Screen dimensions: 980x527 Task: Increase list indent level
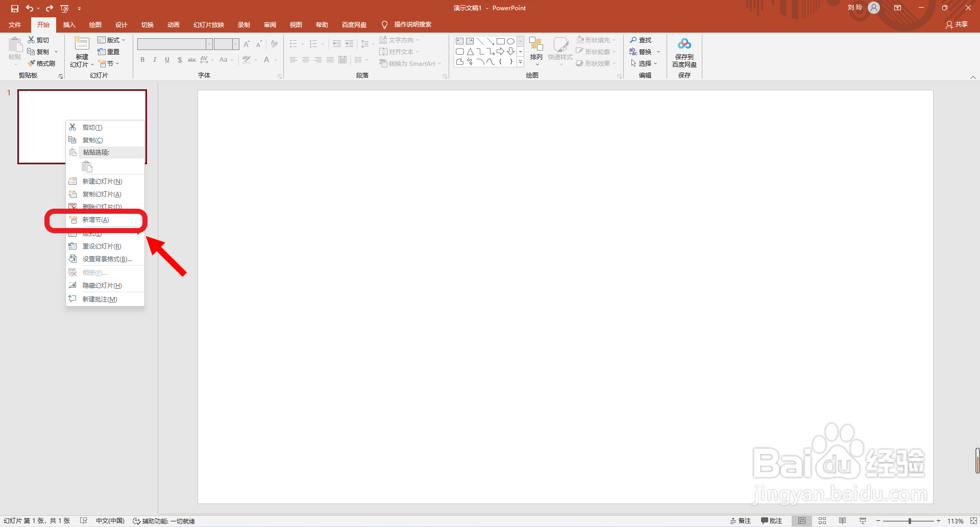pos(349,44)
